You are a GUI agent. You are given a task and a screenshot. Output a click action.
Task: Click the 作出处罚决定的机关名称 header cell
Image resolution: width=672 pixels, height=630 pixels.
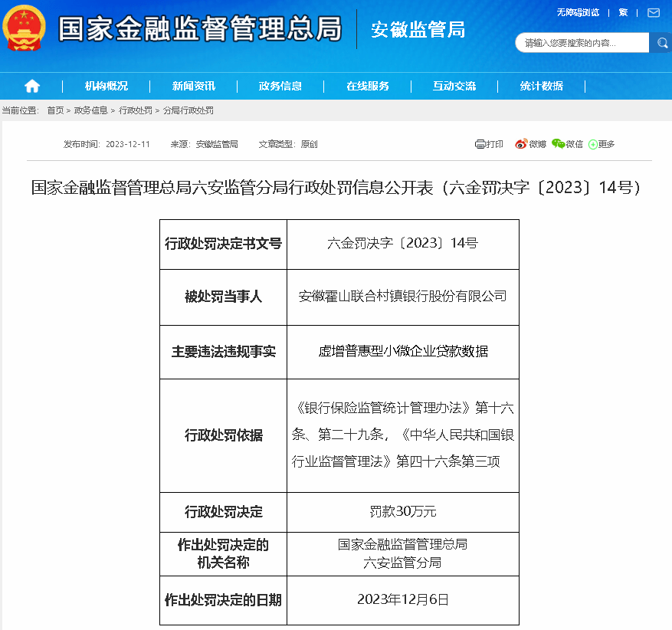pos(223,553)
